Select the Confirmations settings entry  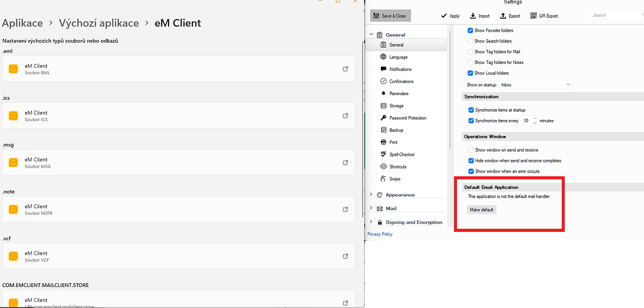tap(401, 81)
